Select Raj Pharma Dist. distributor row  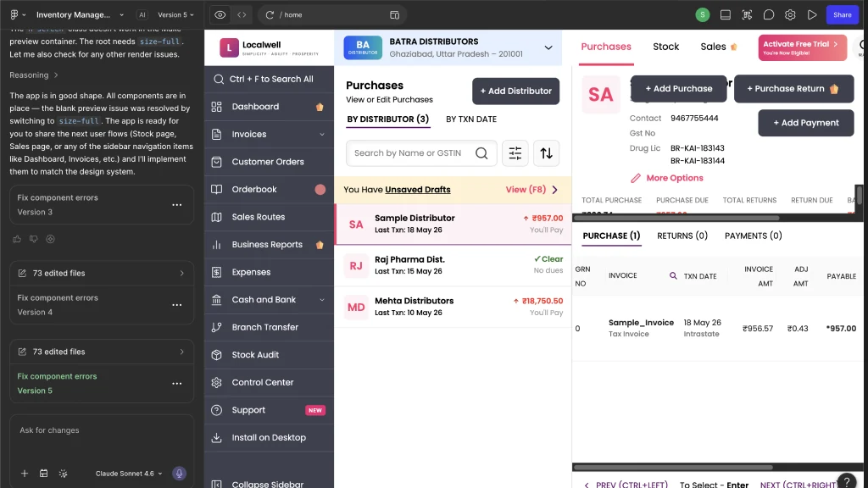(x=453, y=265)
